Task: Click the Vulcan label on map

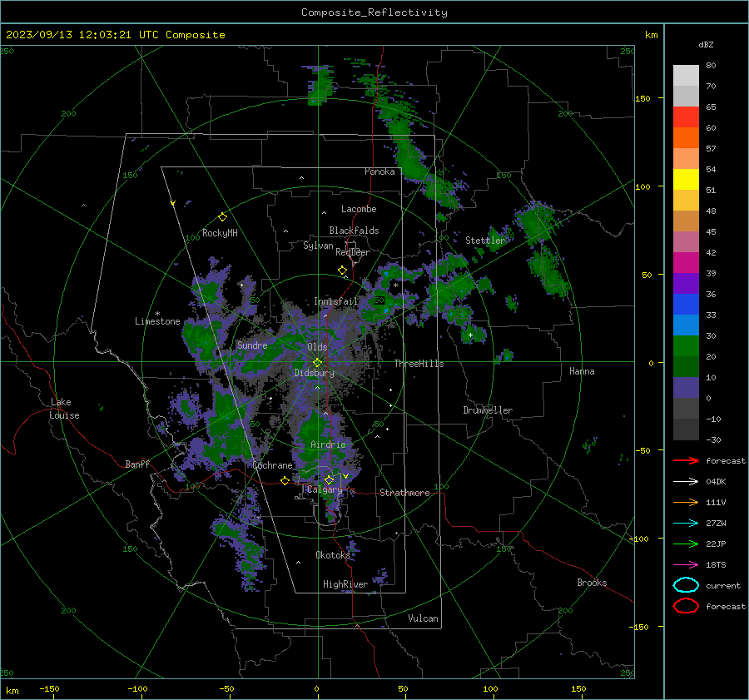Action: (x=423, y=618)
